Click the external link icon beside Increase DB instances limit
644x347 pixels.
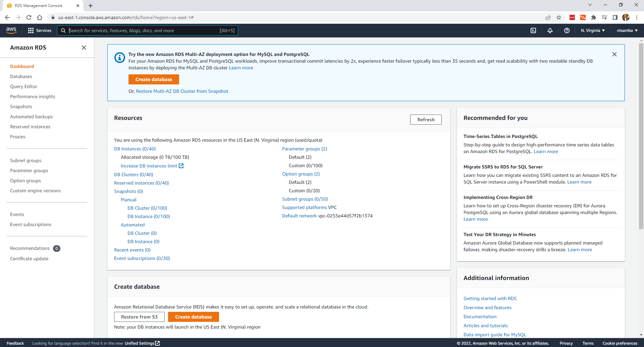point(181,166)
